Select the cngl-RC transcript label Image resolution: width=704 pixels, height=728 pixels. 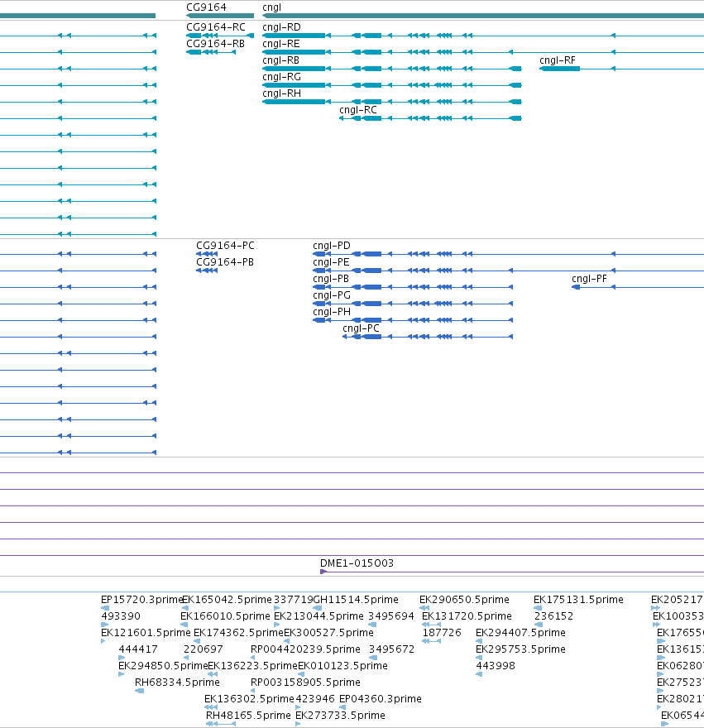(x=358, y=109)
